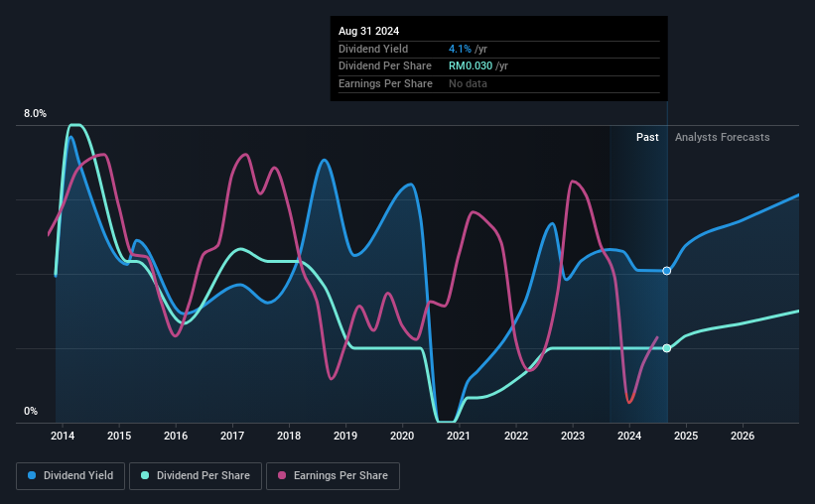
Task: Click the Past region label
Action: (647, 137)
